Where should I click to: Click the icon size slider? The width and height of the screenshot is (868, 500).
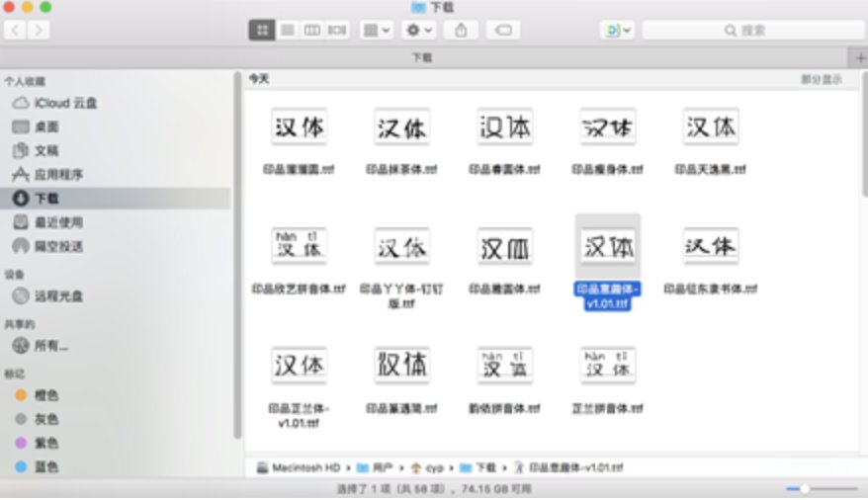coord(822,489)
